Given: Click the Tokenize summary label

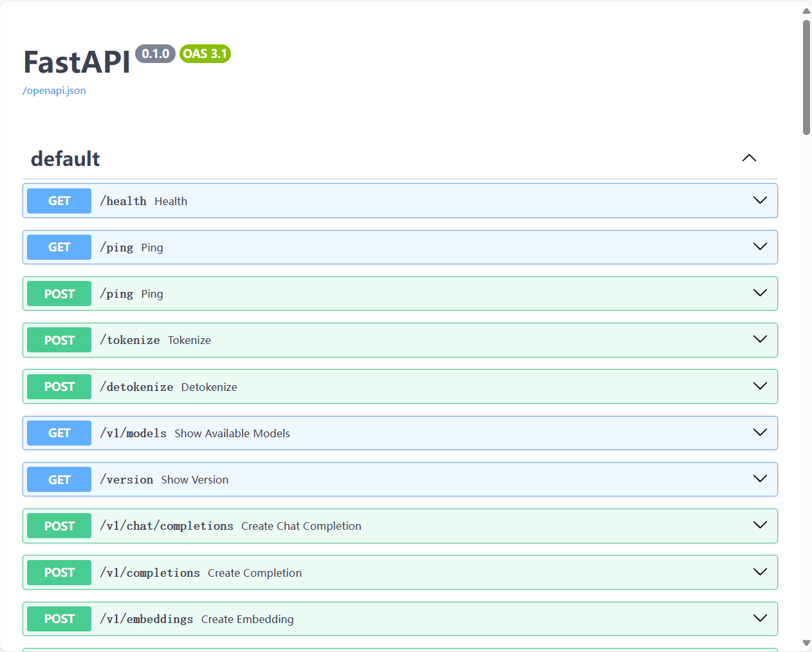Looking at the screenshot, I should coord(189,340).
